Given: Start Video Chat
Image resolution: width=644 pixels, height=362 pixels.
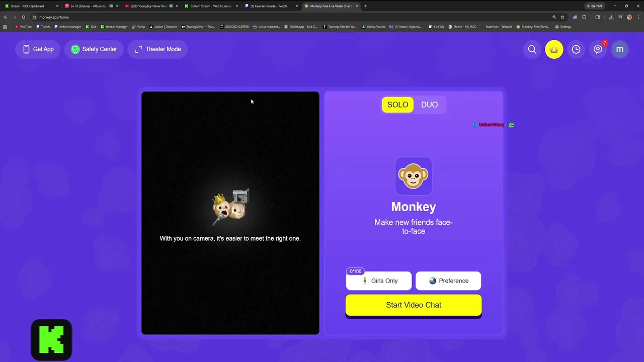Looking at the screenshot, I should pyautogui.click(x=414, y=305).
